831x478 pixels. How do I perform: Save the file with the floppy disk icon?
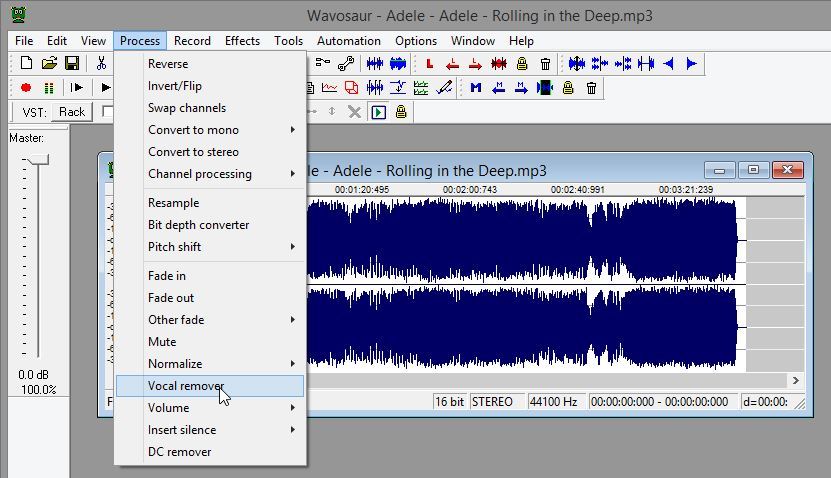pos(72,64)
